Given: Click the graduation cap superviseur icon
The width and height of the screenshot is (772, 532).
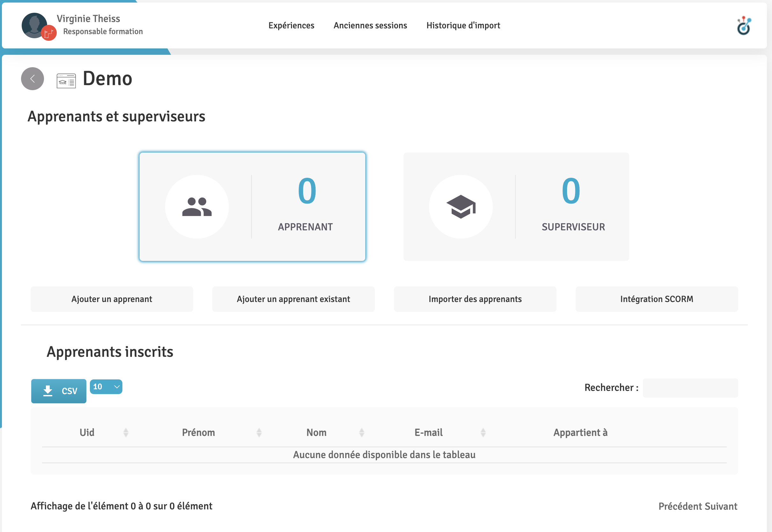Looking at the screenshot, I should pos(461,207).
